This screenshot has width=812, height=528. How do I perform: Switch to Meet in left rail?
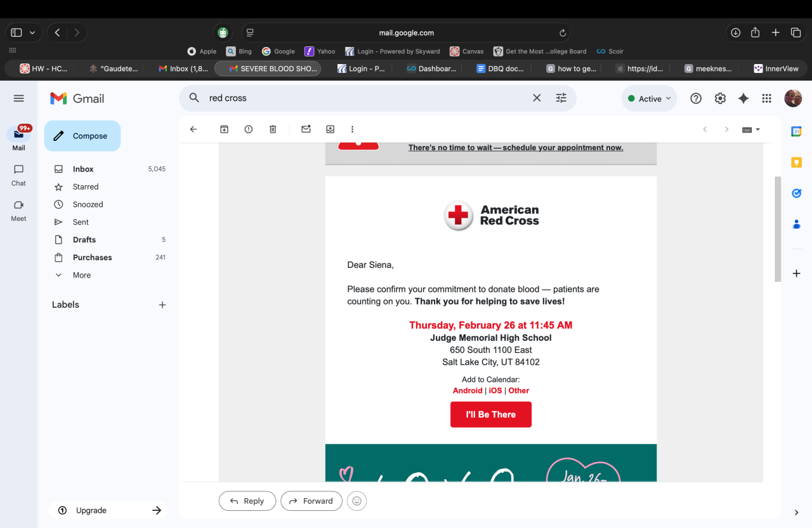point(18,211)
